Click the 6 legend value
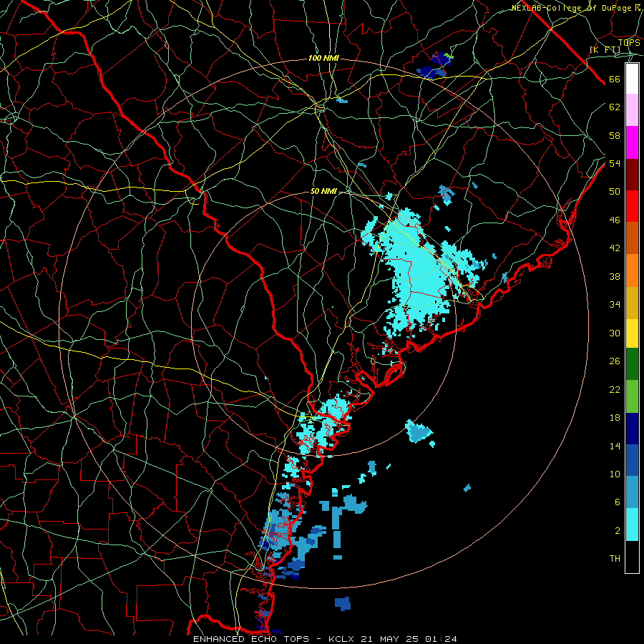 pos(617,503)
